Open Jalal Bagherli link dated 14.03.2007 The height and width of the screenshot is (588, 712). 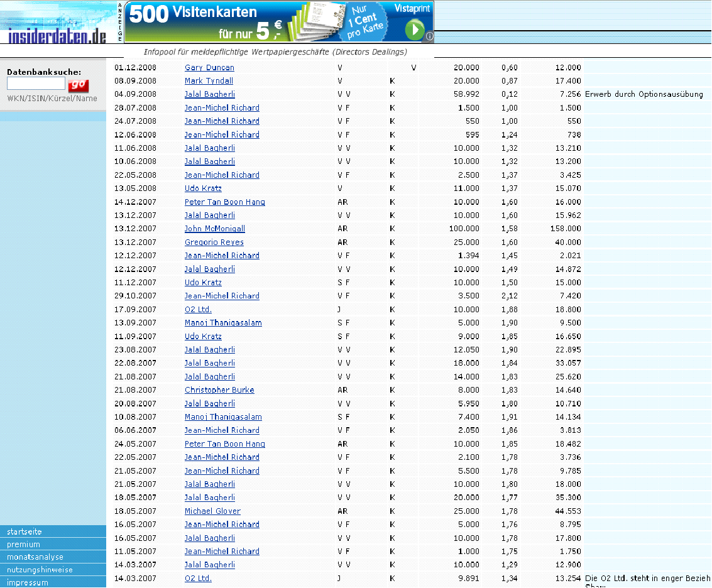(210, 565)
